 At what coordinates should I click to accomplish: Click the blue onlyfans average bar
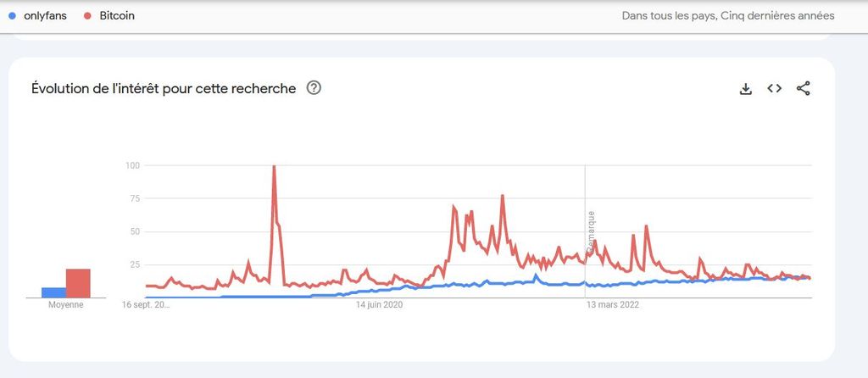[x=53, y=292]
